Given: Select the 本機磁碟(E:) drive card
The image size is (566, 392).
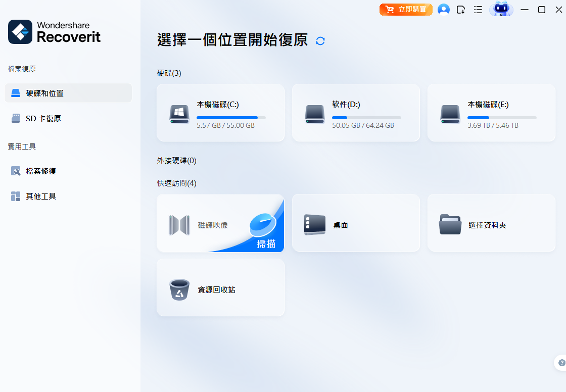Looking at the screenshot, I should point(491,112).
